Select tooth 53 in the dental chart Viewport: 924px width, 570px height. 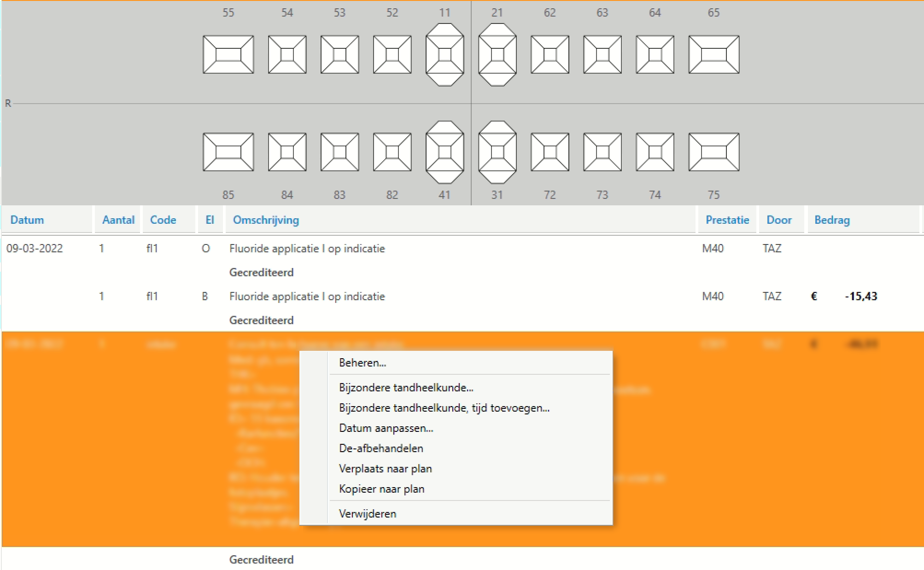pos(339,54)
